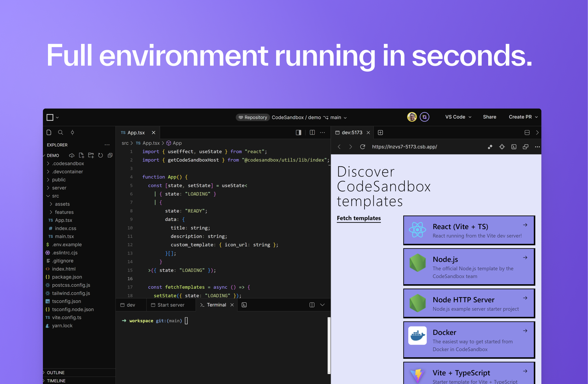
Task: Click the new terminal icon beside Terminal tab
Action: point(244,305)
